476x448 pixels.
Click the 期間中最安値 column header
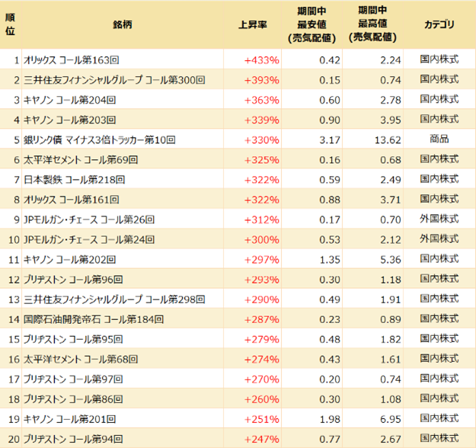tap(311, 24)
